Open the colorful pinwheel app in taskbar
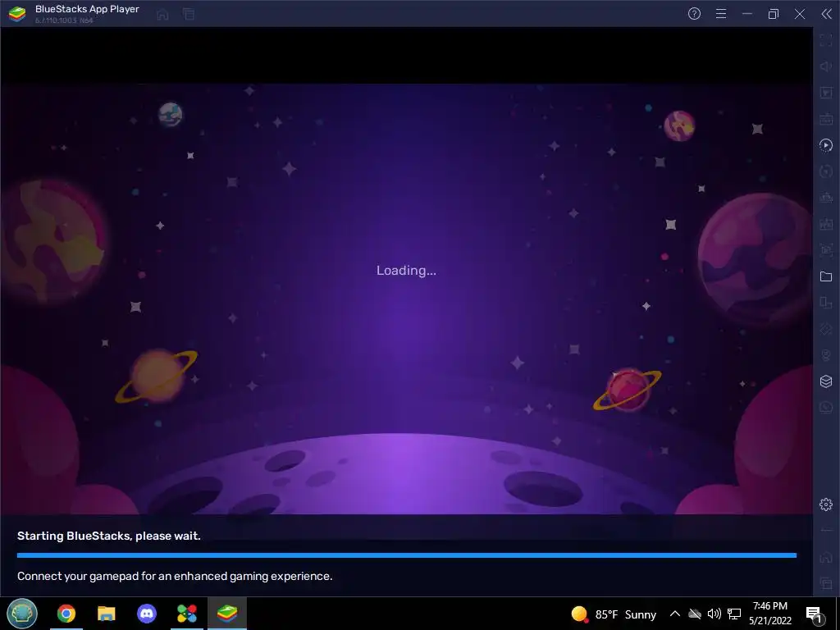Screen dimensions: 840x630 [187, 614]
